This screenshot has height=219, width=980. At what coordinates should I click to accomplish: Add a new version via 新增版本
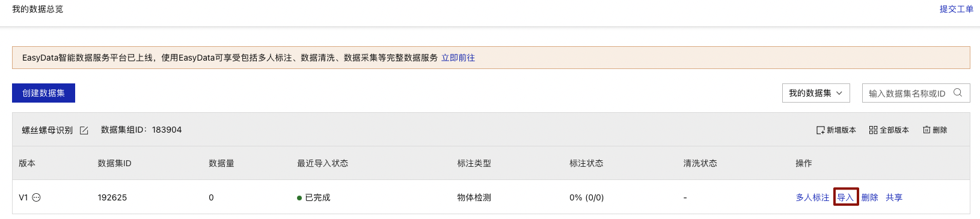836,130
